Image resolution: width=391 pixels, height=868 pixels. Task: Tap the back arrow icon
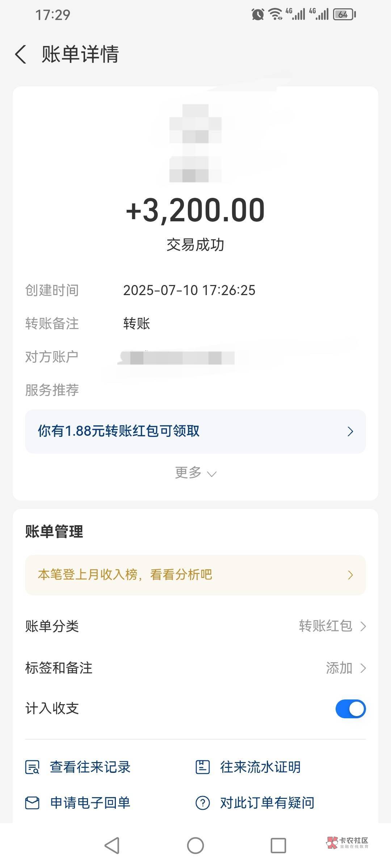point(21,55)
